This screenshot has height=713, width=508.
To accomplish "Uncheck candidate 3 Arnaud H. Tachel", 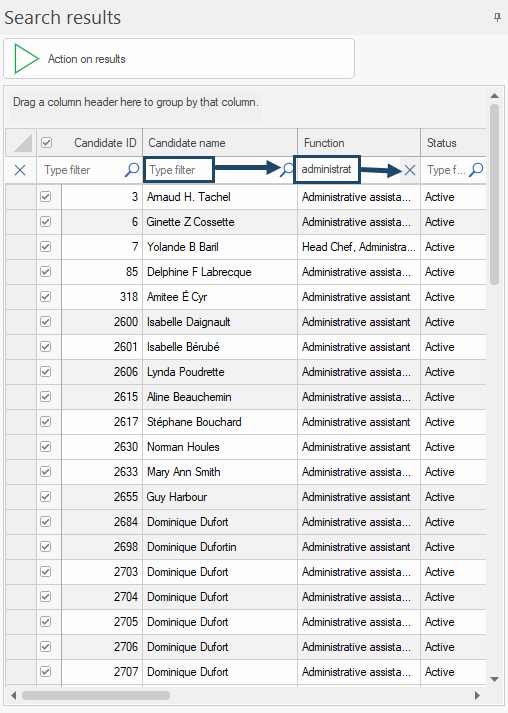I will (x=45, y=197).
